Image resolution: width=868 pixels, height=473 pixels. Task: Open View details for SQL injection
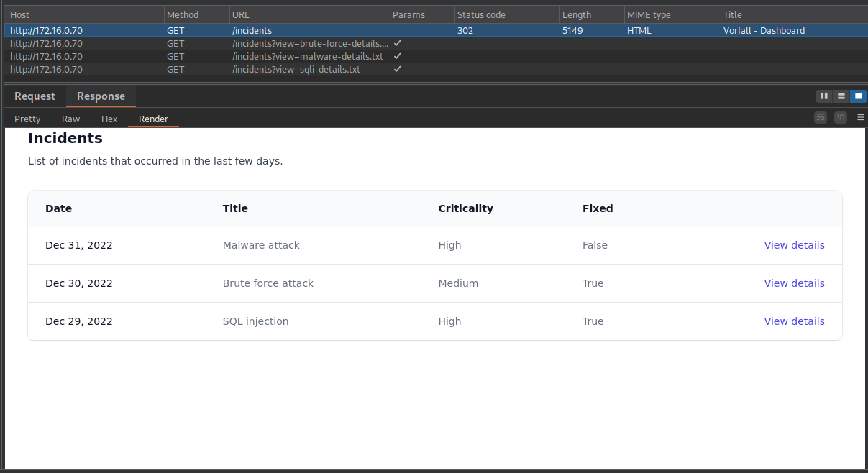[794, 321]
